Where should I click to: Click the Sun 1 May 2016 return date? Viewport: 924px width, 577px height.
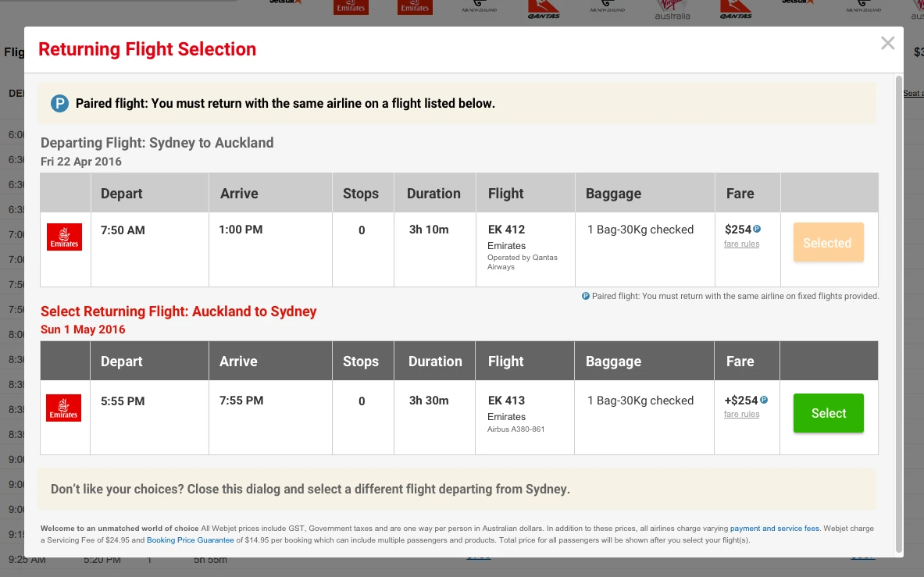(x=83, y=329)
